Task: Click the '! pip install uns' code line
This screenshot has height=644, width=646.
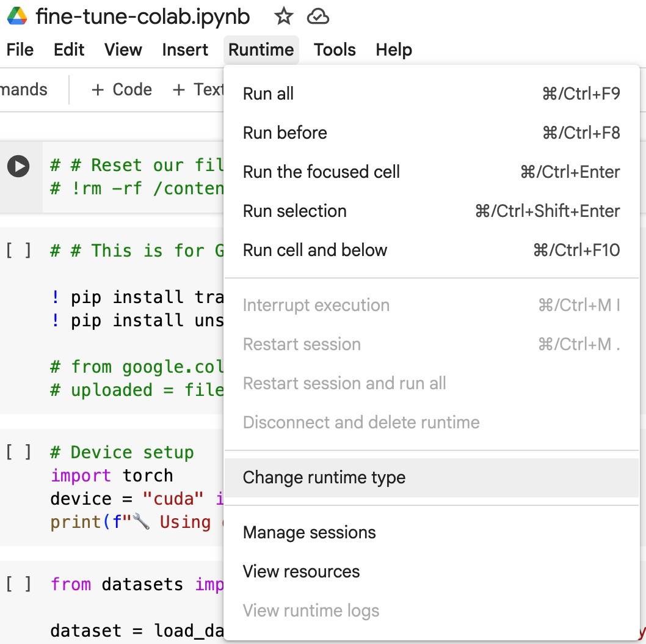Action: 137,320
